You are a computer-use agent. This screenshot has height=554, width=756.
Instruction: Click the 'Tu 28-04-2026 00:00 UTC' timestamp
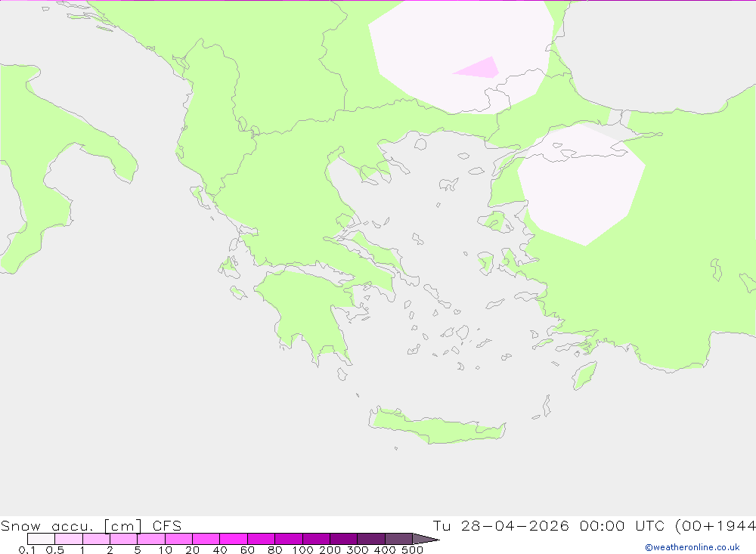pyautogui.click(x=548, y=525)
